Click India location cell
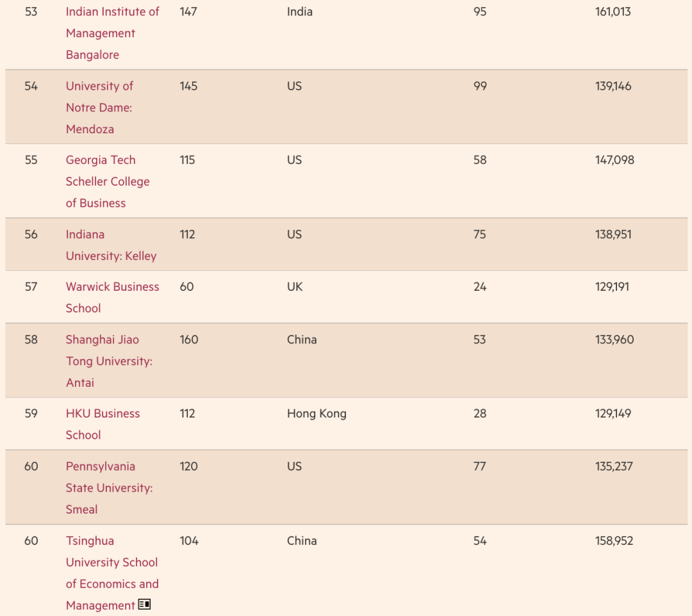 point(300,12)
